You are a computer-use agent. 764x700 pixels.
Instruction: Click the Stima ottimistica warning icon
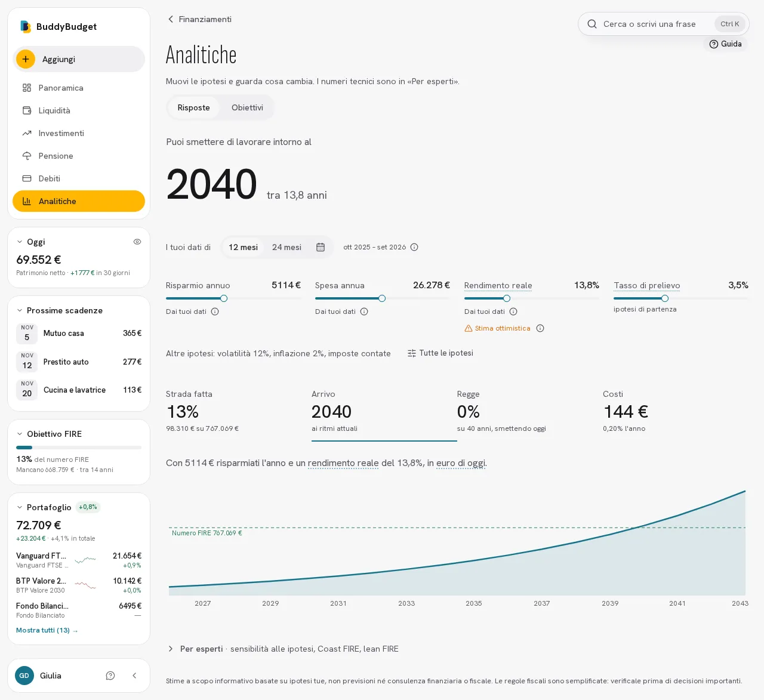tap(469, 328)
